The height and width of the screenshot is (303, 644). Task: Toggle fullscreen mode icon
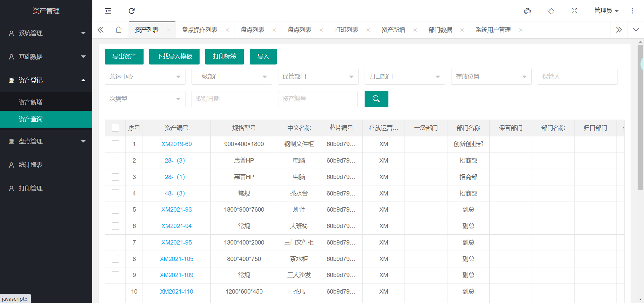coord(574,11)
